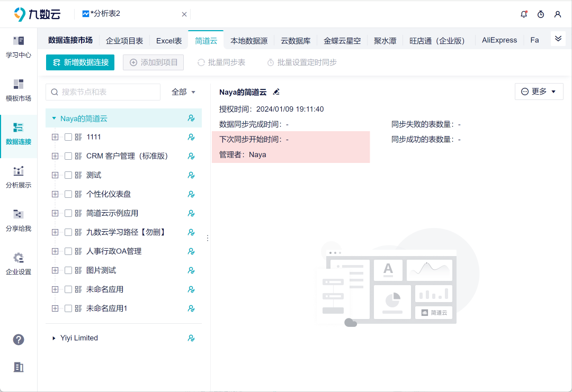Viewport: 572px width, 392px height.
Task: Expand the 未命名应用 tree node
Action: 55,289
